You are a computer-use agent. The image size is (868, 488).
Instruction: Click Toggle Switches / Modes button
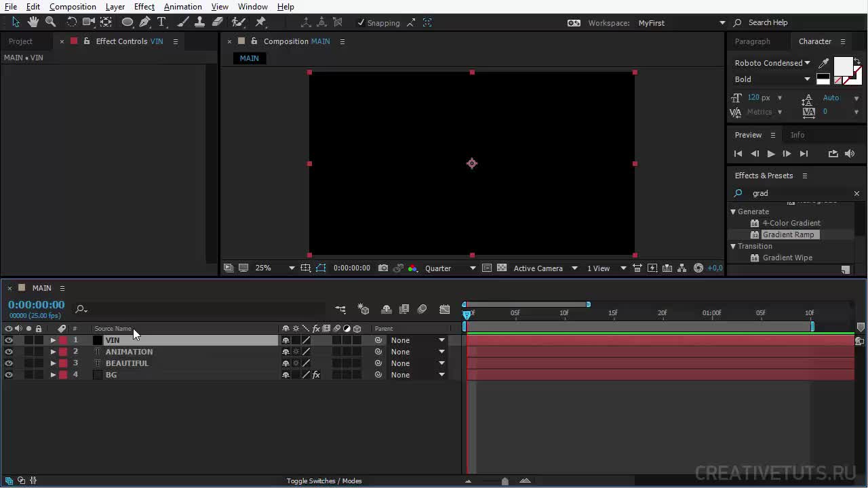324,481
